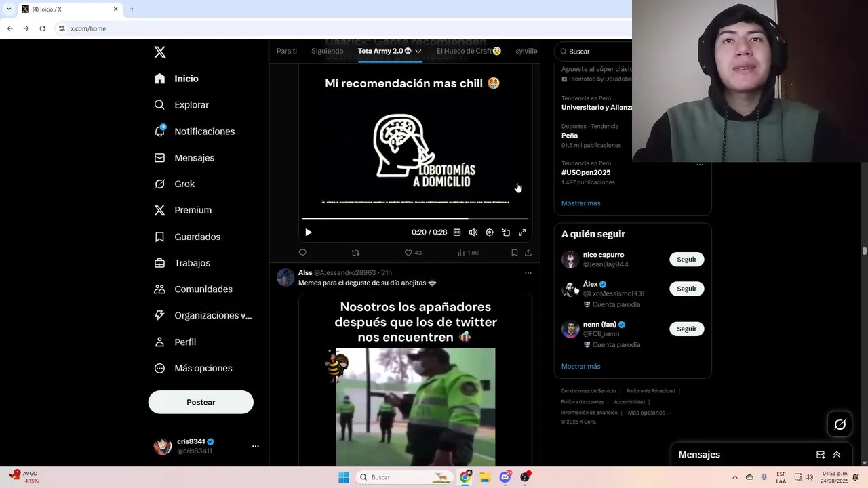The width and height of the screenshot is (868, 488).
Task: Open Mensajes in sidebar
Action: tap(184, 157)
